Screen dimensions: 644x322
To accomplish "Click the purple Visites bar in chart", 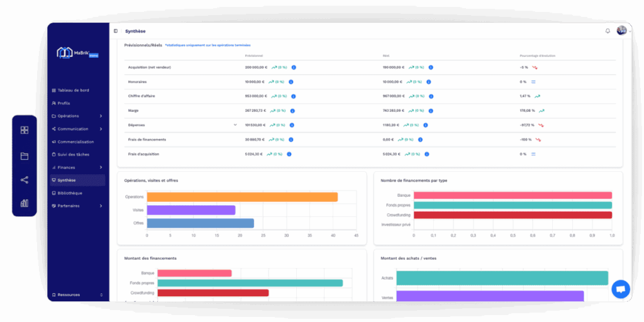I will [x=191, y=210].
